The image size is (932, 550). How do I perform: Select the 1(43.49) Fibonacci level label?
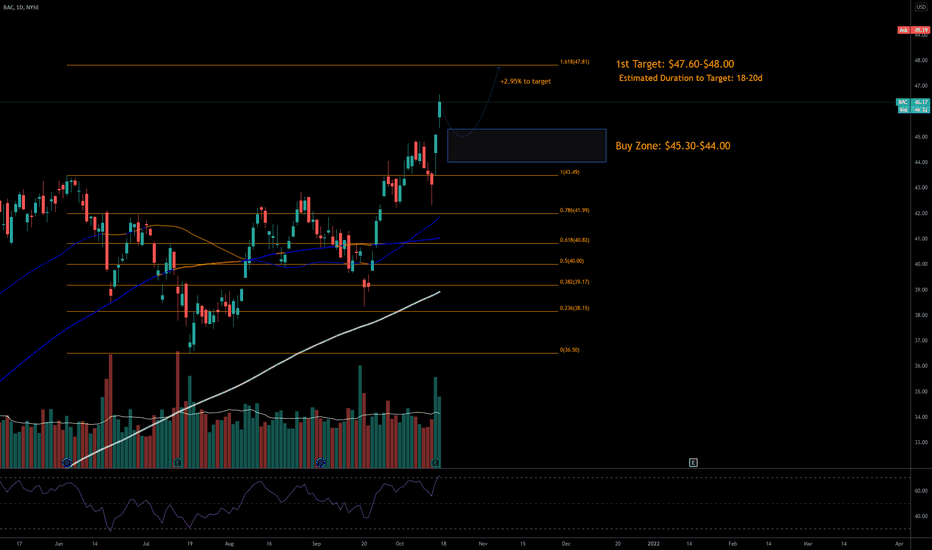click(569, 172)
